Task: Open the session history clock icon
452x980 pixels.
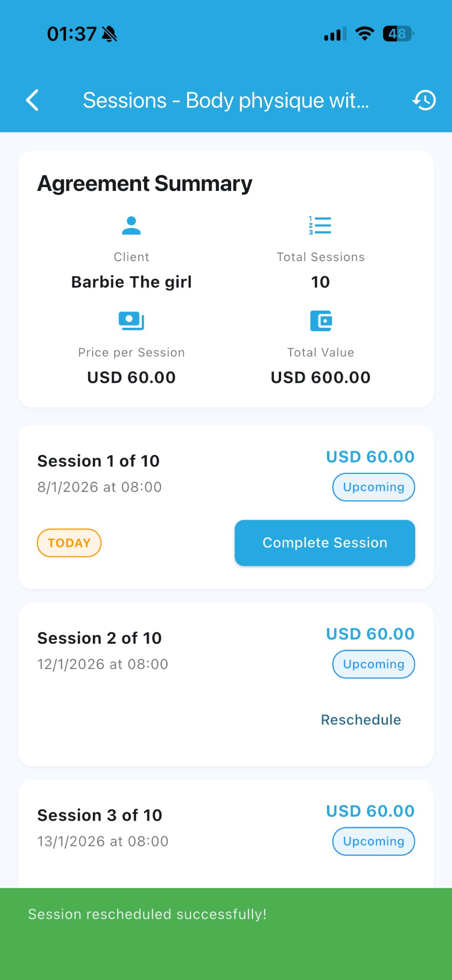Action: pyautogui.click(x=424, y=100)
